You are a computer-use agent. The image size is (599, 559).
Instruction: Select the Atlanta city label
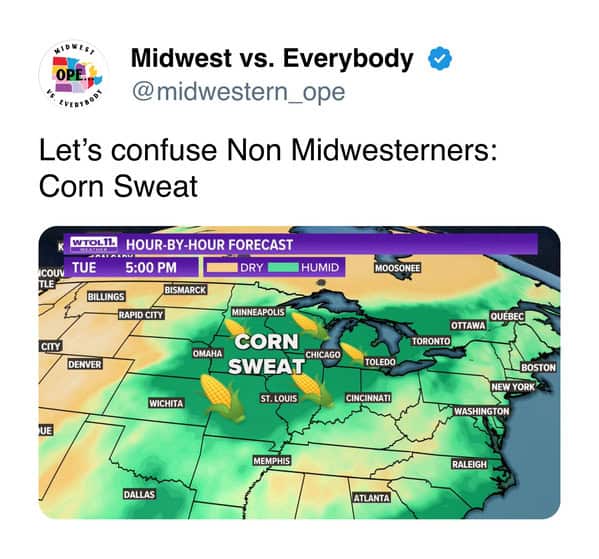pos(372,498)
